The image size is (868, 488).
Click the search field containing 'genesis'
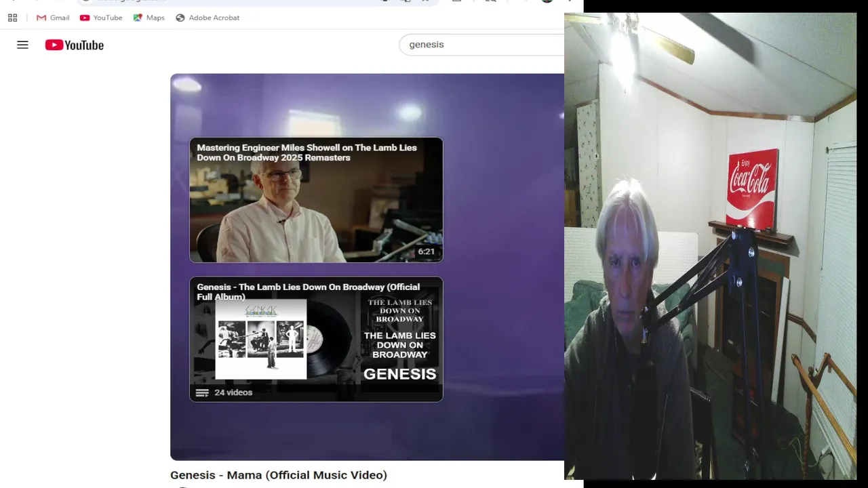pyautogui.click(x=481, y=45)
